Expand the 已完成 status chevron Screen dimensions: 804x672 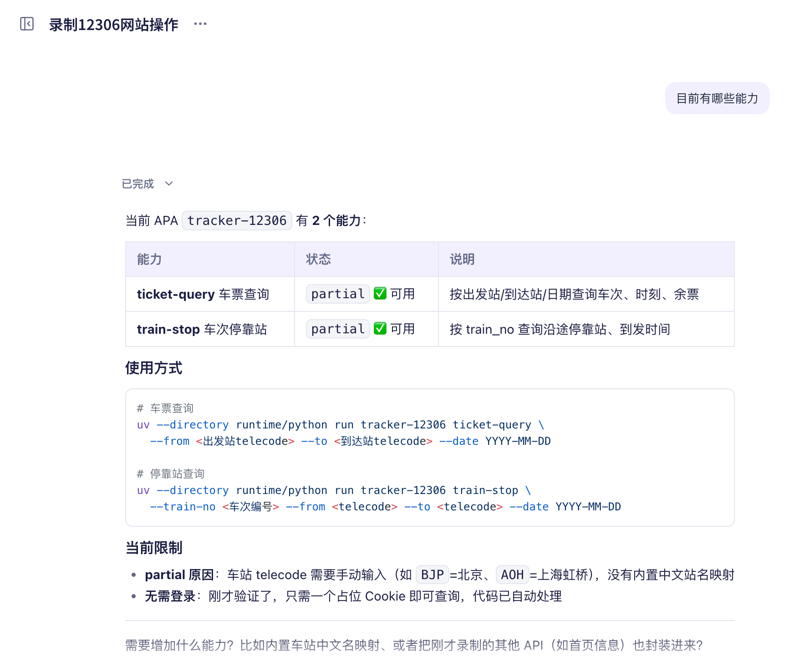coord(169,183)
